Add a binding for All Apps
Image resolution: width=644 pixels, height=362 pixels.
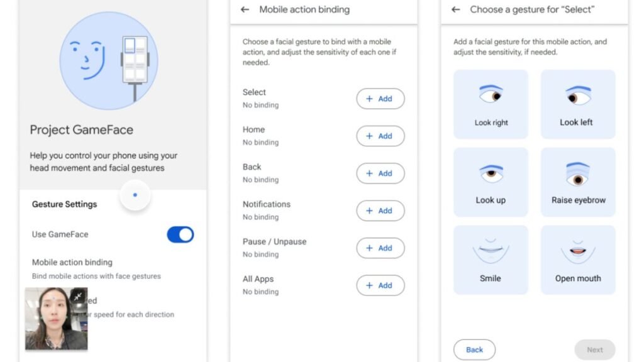point(380,285)
